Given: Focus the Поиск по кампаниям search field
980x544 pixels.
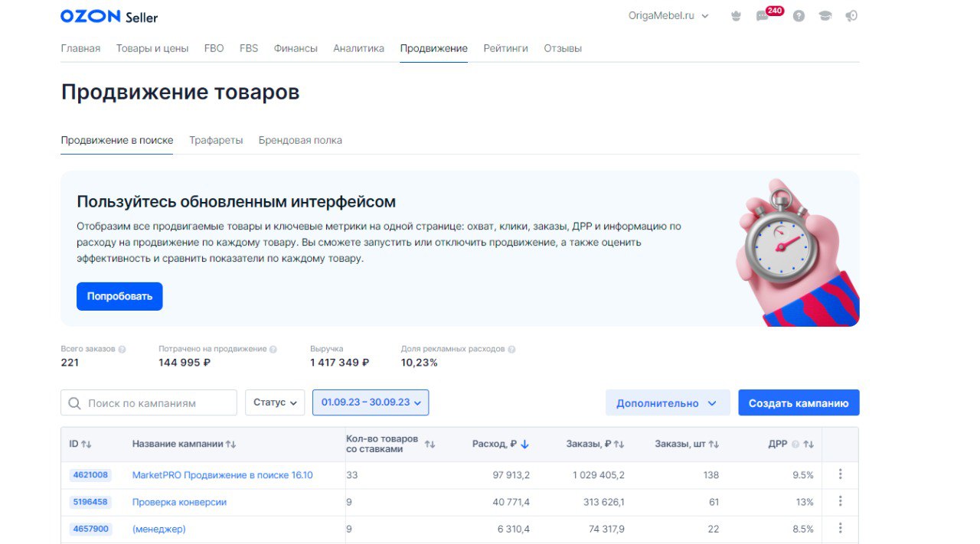Looking at the screenshot, I should (x=149, y=403).
